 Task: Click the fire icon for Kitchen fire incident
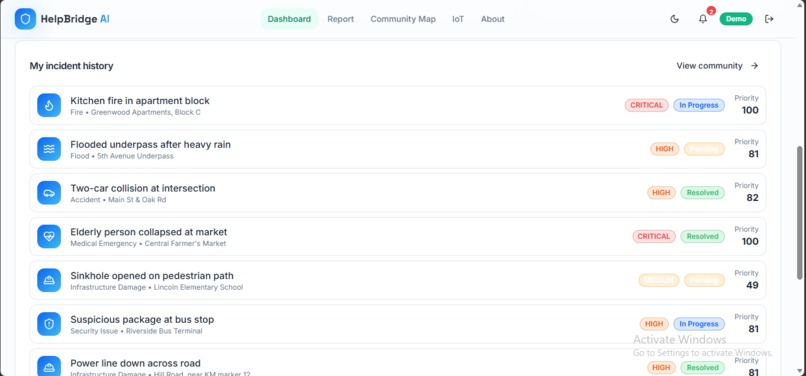49,105
